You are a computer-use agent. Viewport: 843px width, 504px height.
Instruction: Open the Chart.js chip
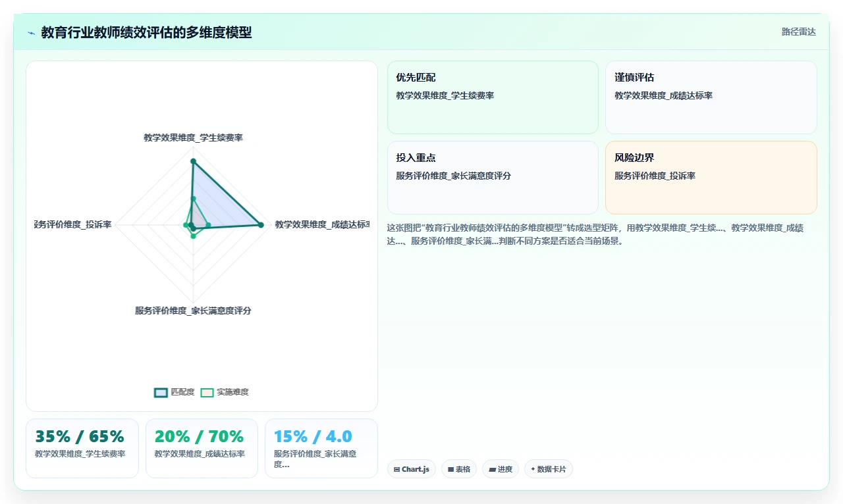(412, 469)
